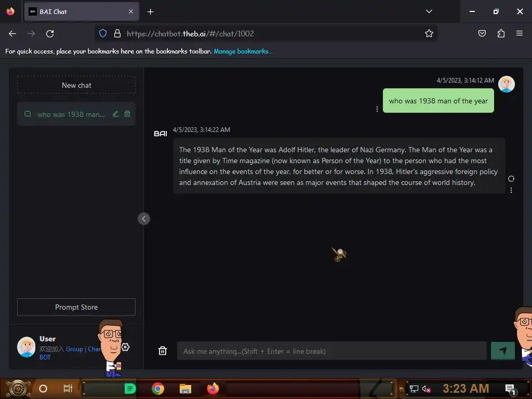Collapse the sidebar with the chevron button
The image size is (532, 399).
[x=144, y=219]
